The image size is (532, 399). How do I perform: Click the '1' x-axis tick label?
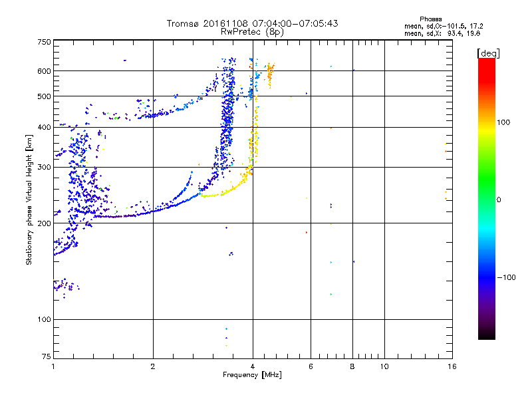pos(53,366)
